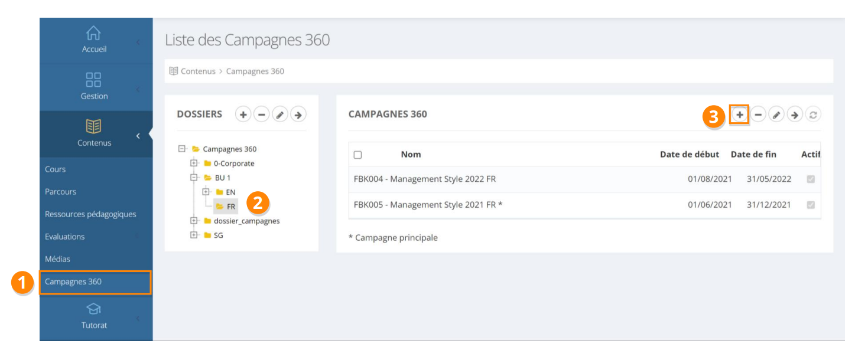Refresh the Campagnes 360 list

813,114
